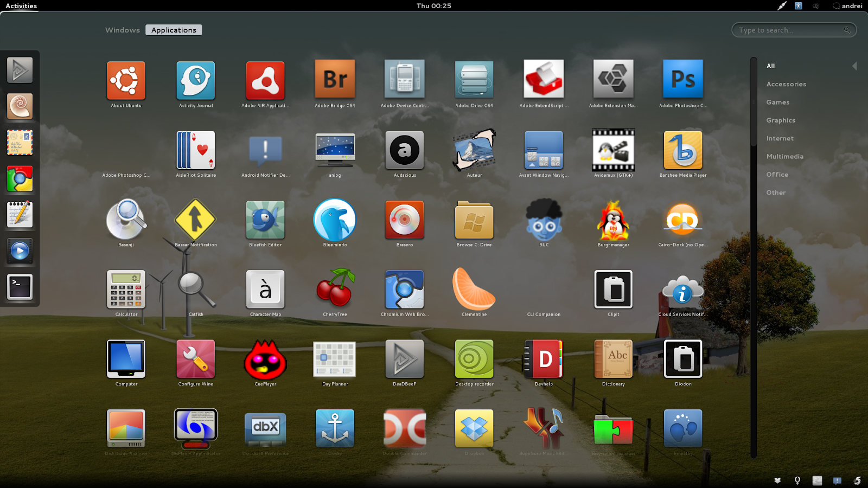Launch Cloud Services Notifier
The width and height of the screenshot is (868, 488).
pyautogui.click(x=683, y=289)
